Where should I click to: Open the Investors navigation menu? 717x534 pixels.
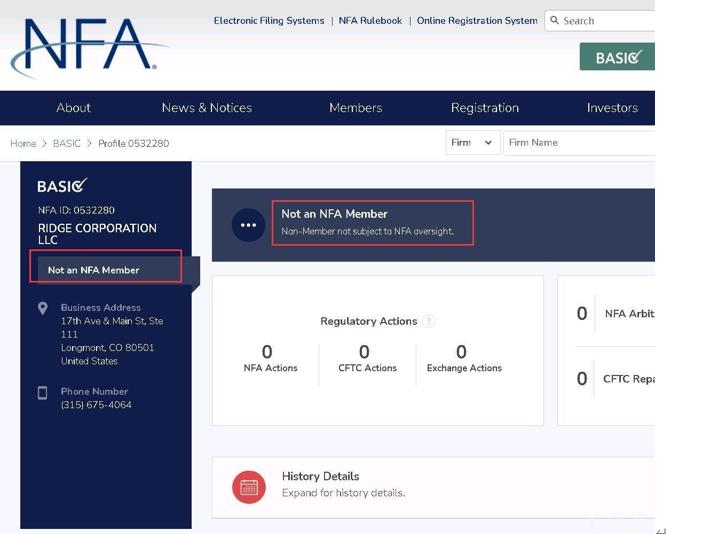612,108
